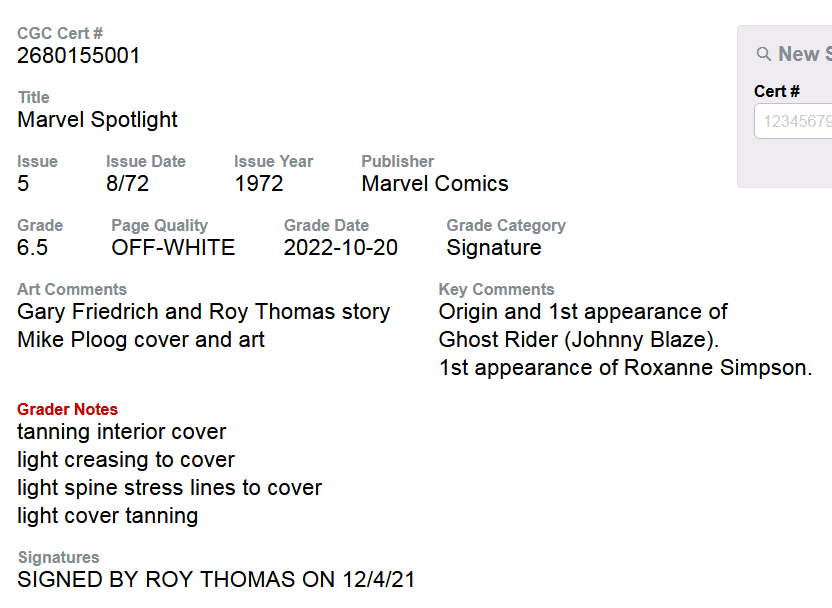Click the Grader Notes red heading

(x=67, y=409)
